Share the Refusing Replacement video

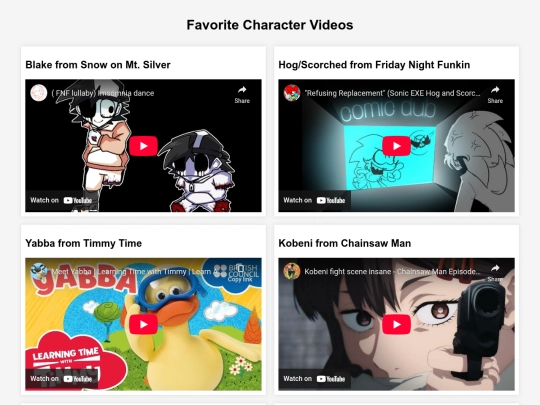point(495,95)
